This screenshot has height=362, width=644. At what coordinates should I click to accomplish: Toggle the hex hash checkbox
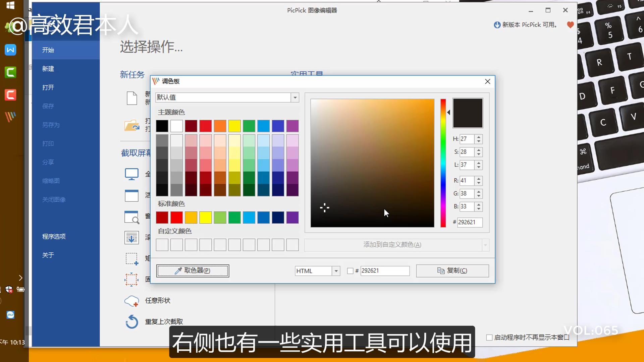tap(350, 271)
